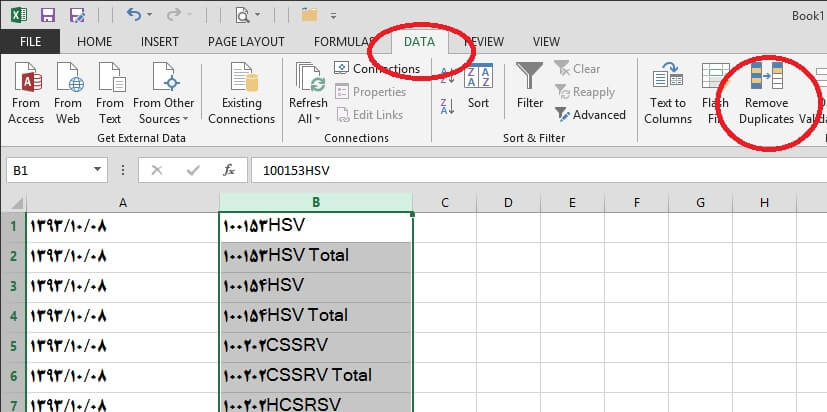This screenshot has width=827, height=412.
Task: Select row 3 header
Action: [13, 287]
